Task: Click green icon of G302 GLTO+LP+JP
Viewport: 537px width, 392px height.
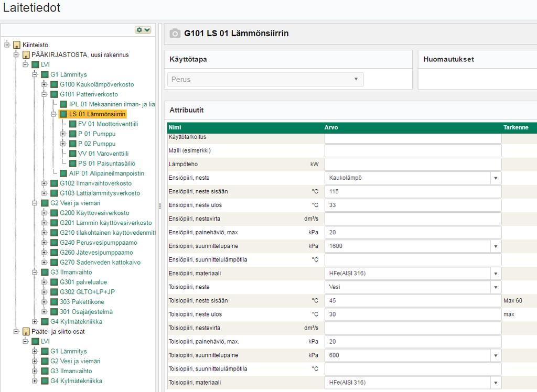Action: click(x=54, y=292)
